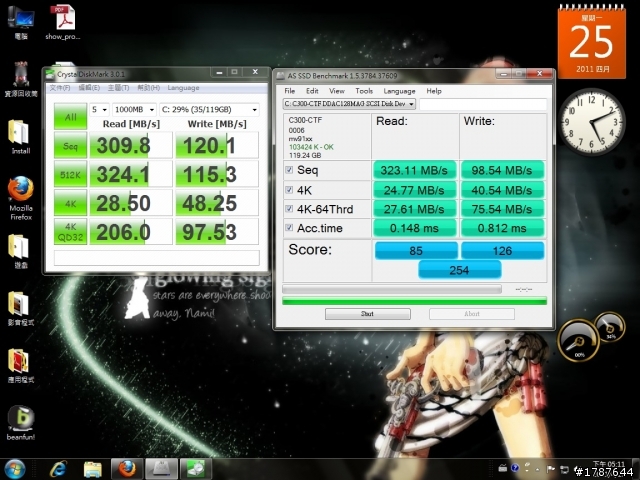Image resolution: width=640 pixels, height=480 pixels.
Task: Run all tests with the All button
Action: [71, 117]
